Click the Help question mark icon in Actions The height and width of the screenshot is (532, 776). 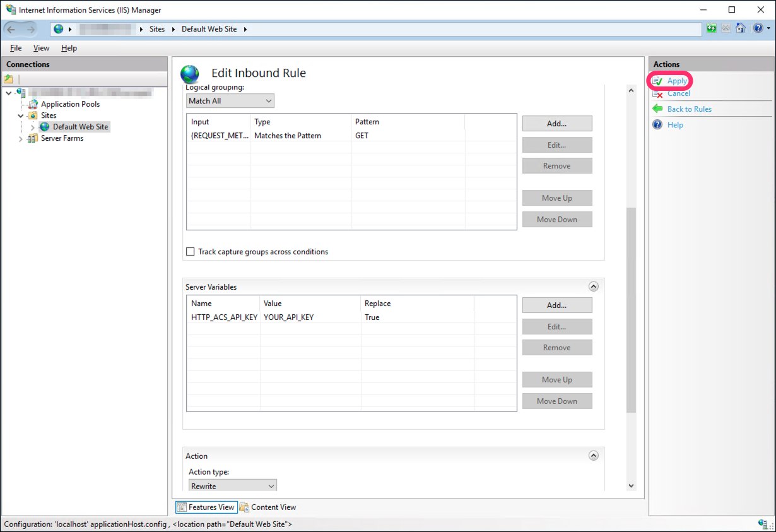point(657,125)
